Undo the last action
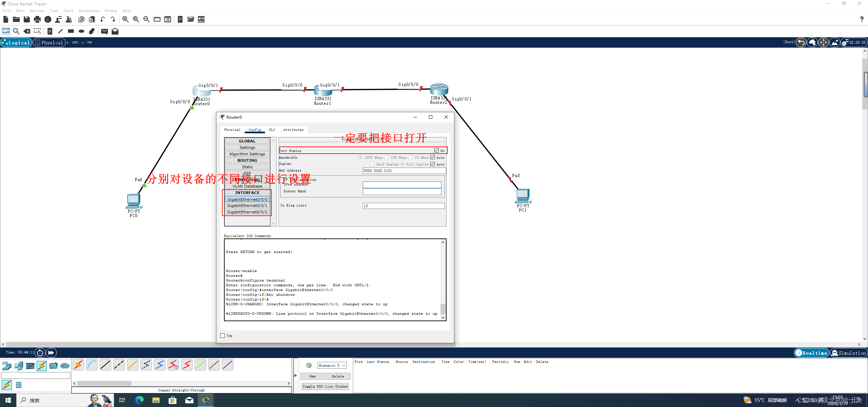The image size is (868, 407). pyautogui.click(x=102, y=19)
